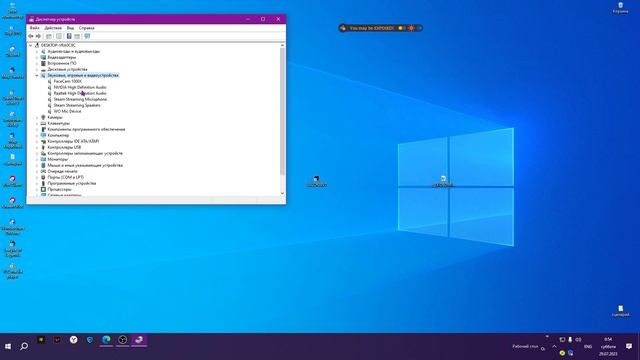Image resolution: width=640 pixels, height=360 pixels.
Task: Toggle the console tree toolbar icon
Action: pos(49,36)
